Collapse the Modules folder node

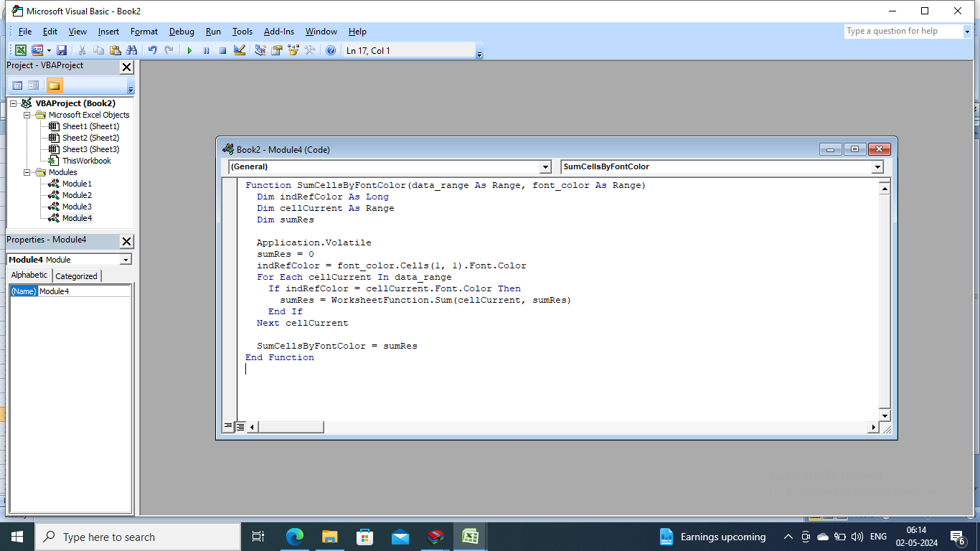[27, 172]
